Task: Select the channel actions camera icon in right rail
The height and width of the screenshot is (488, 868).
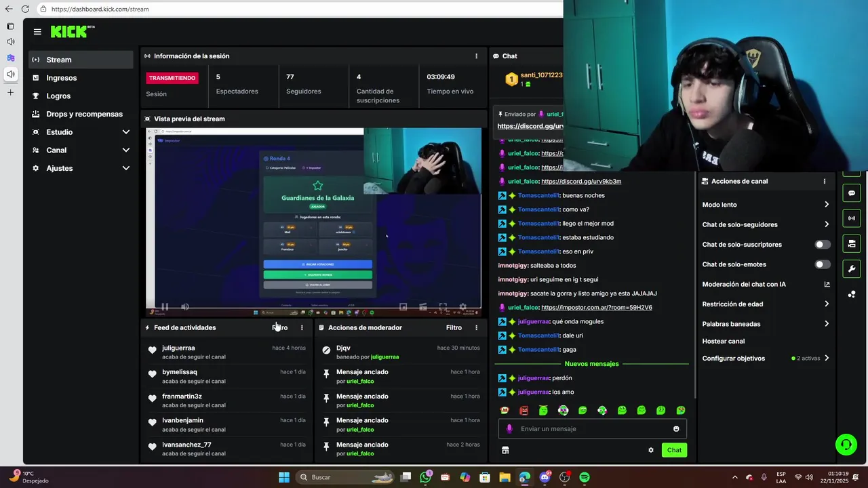Action: (851, 244)
